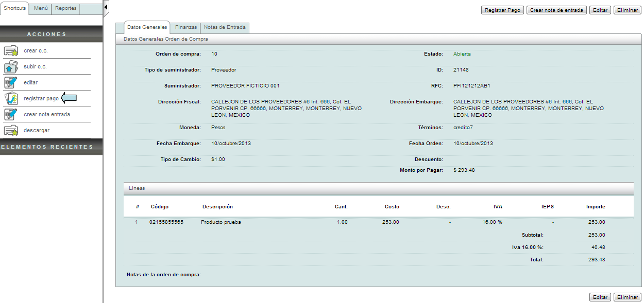Click the 'registrar pago' money icon
The width and height of the screenshot is (644, 303).
click(x=11, y=98)
